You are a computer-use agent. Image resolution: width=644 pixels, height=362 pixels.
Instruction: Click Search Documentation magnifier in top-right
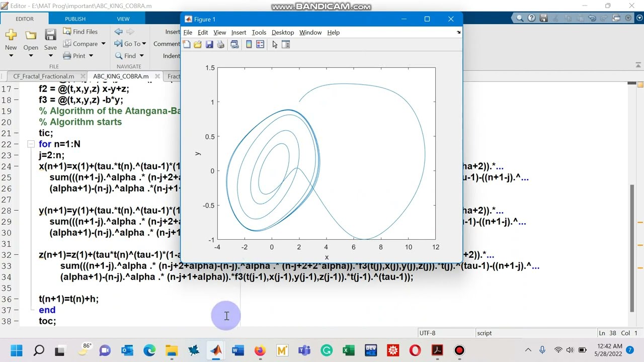pyautogui.click(x=520, y=18)
